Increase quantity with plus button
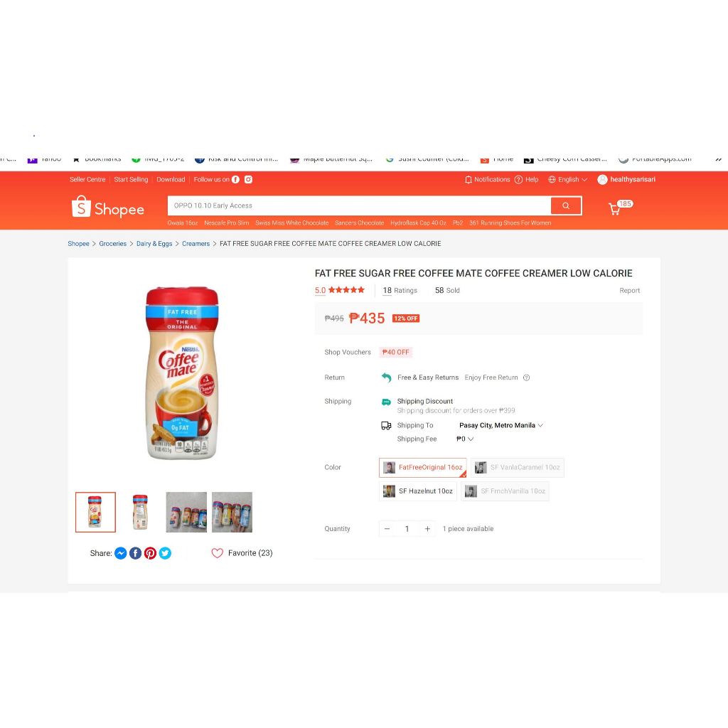Screen dimensions: 728x728 tap(427, 529)
